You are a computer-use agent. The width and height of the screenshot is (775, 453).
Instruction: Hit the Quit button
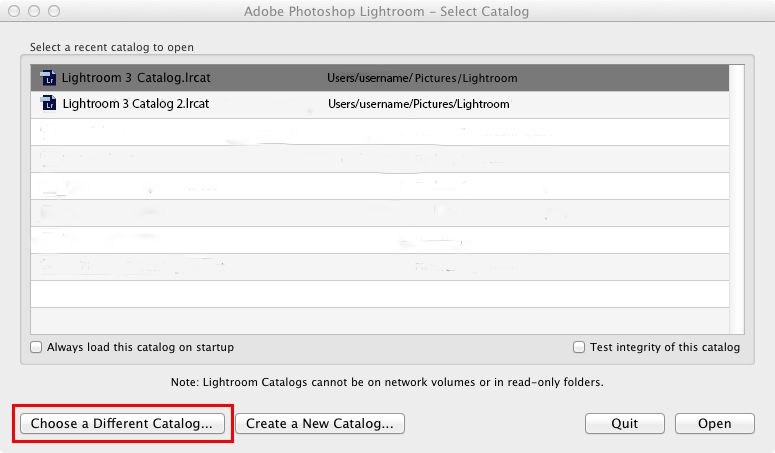coord(625,423)
